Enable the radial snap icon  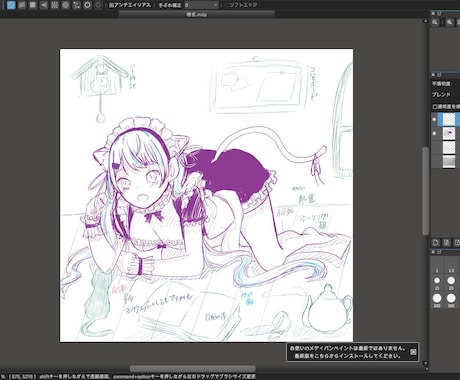pos(55,5)
